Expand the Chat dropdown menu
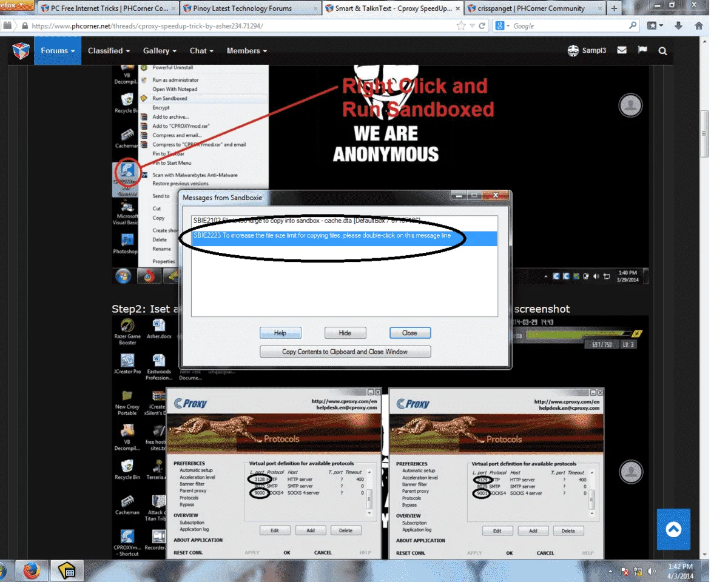Screen dimensions: 728x582 201,51
